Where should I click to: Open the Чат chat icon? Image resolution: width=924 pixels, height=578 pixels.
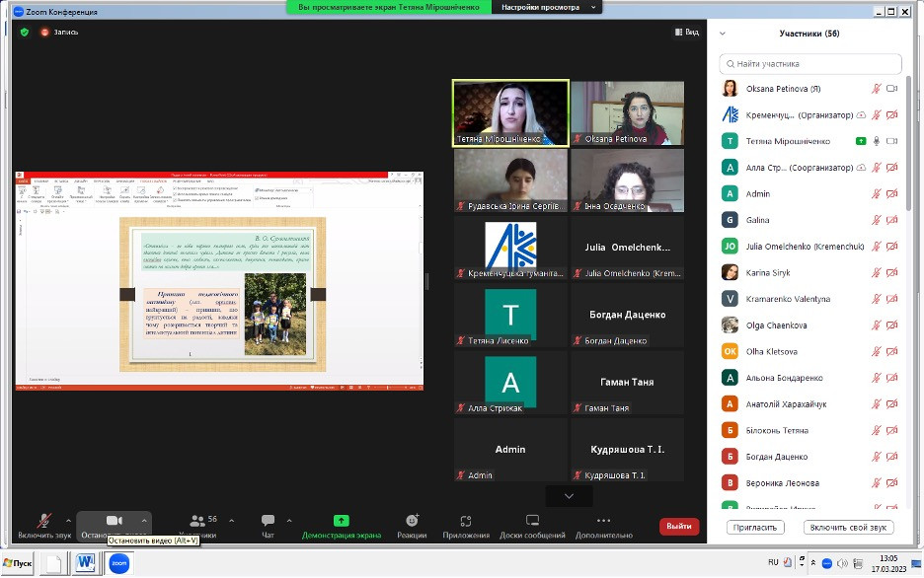click(268, 521)
